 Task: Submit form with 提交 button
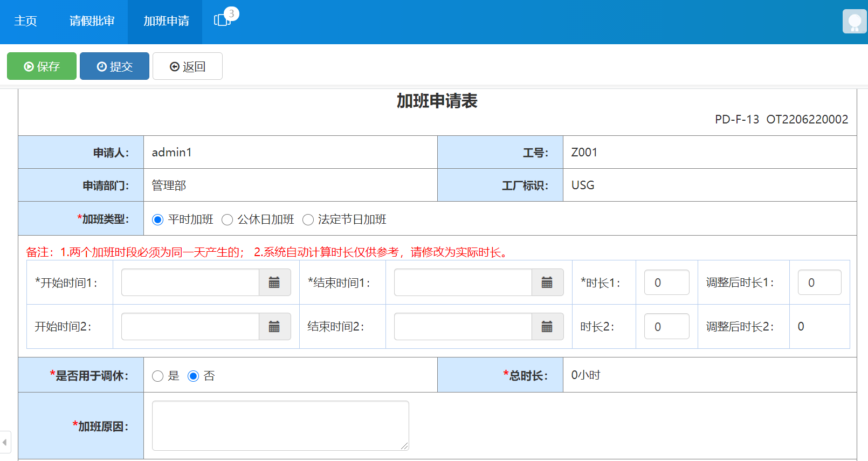(114, 66)
